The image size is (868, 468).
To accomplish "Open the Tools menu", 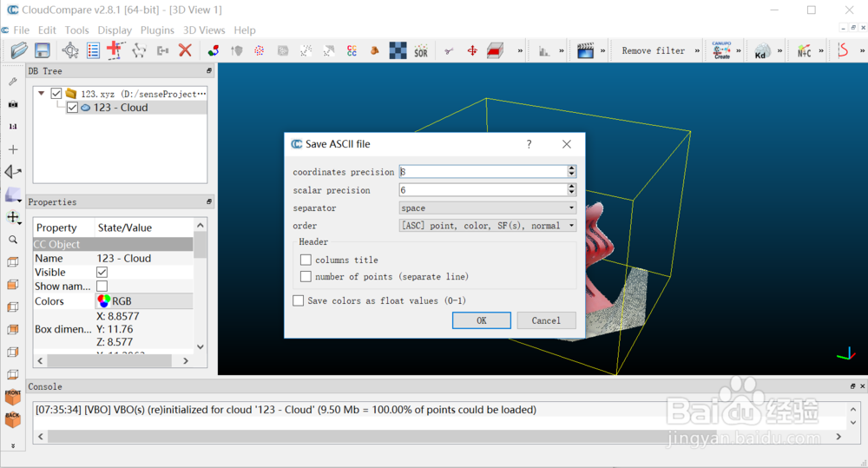I will click(76, 30).
